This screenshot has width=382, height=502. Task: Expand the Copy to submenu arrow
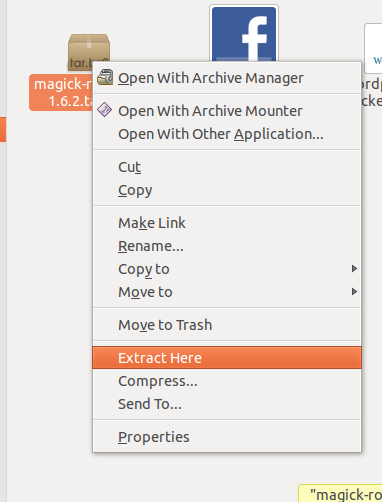354,269
